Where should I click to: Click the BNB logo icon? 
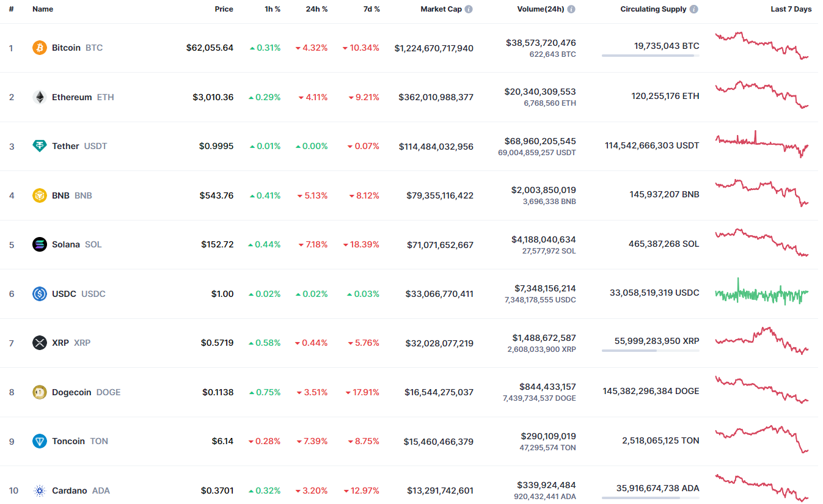[39, 195]
